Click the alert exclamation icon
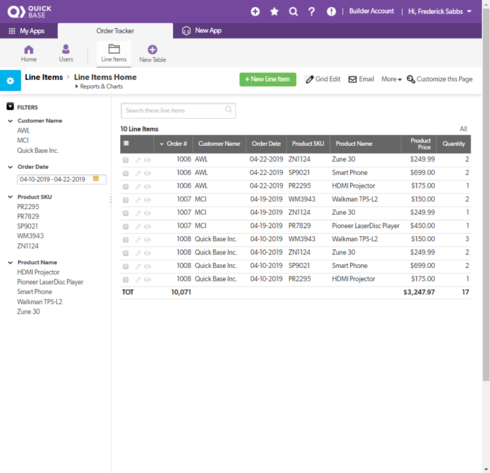The height and width of the screenshot is (473, 490). coord(331,12)
